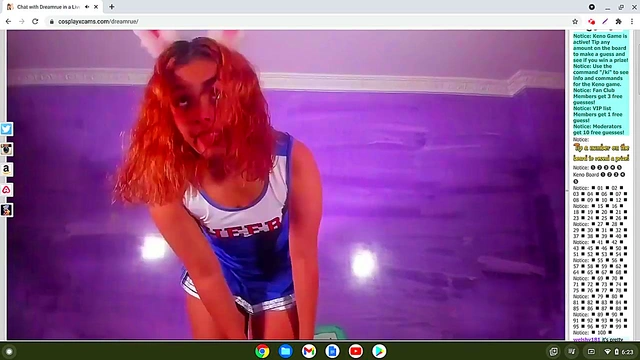Open the clock showing 6:23 in tray
The width and height of the screenshot is (640, 360).
[x=627, y=352]
